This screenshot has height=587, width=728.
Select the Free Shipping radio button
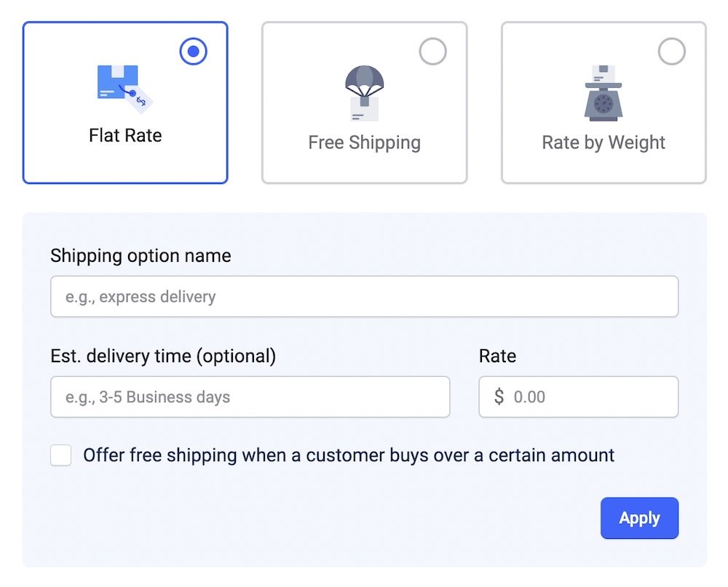click(x=433, y=52)
